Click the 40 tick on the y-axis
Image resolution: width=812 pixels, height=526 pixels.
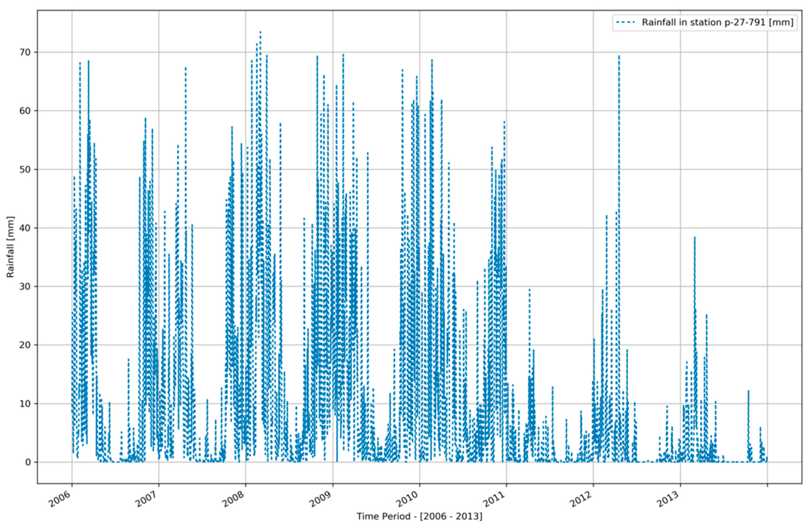pyautogui.click(x=25, y=228)
